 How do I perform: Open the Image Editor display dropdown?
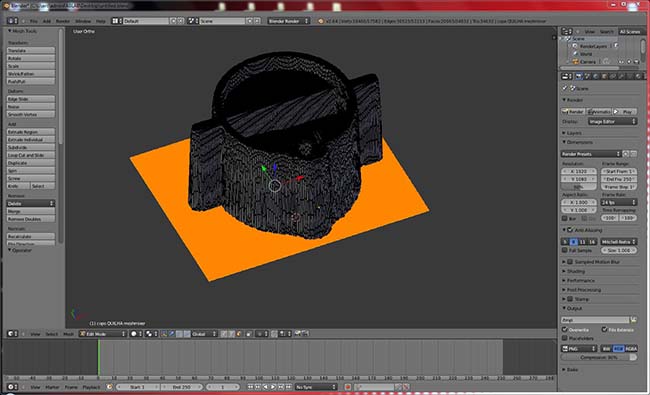pos(612,122)
